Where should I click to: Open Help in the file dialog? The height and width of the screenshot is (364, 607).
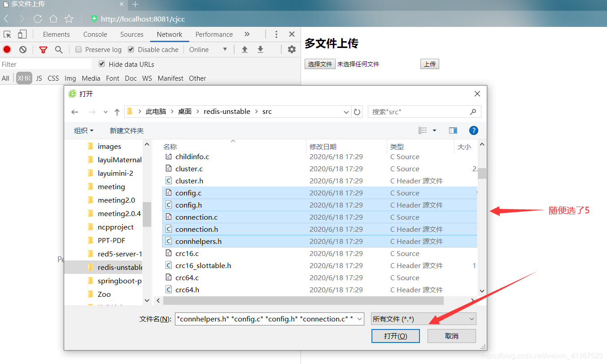point(474,130)
